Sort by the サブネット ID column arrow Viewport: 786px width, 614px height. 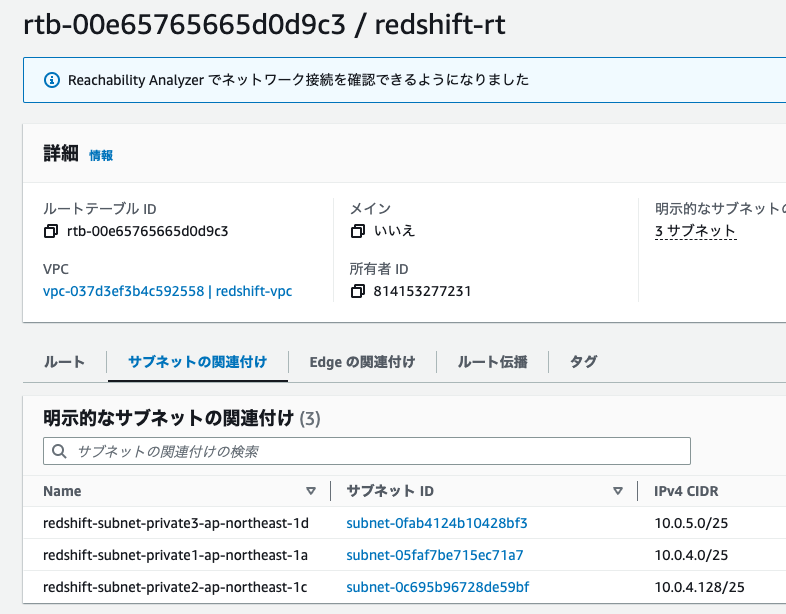tap(618, 491)
